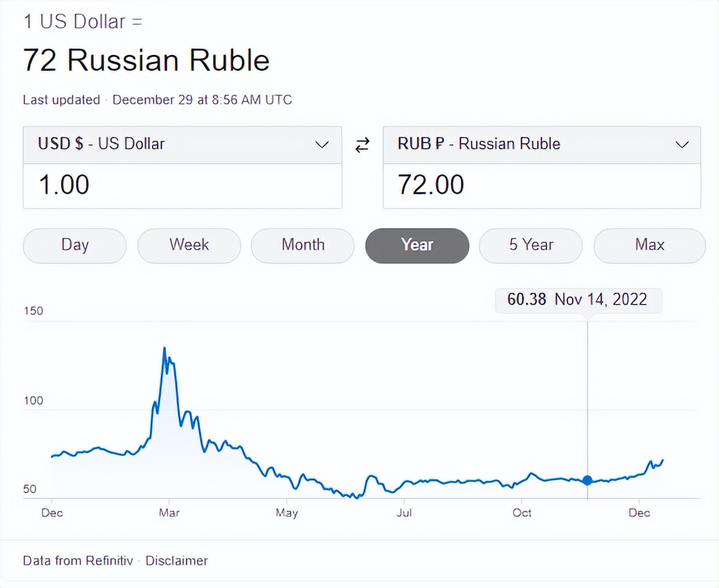Click the end of chart line in December
The width and height of the screenshot is (719, 588).
pos(662,460)
